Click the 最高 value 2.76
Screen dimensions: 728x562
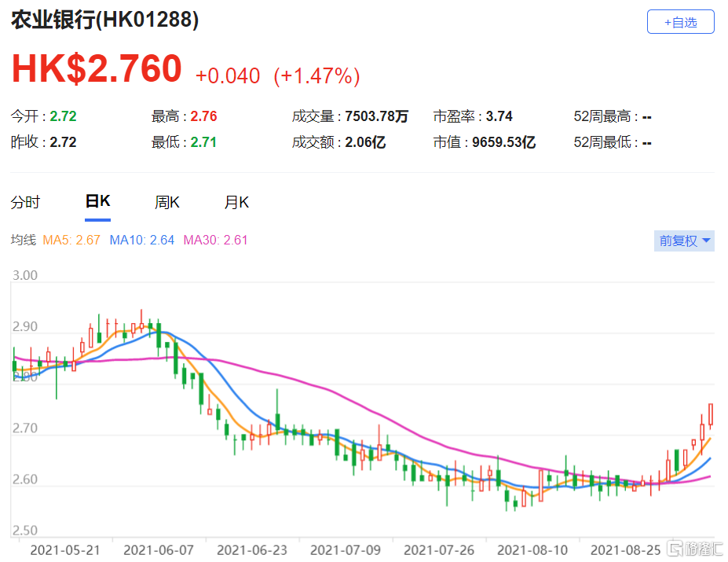pos(204,116)
